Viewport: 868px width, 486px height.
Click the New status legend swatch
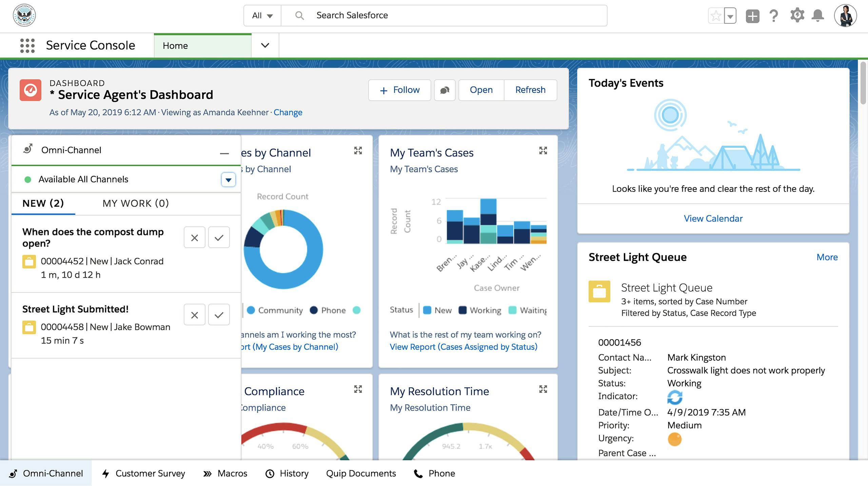427,310
